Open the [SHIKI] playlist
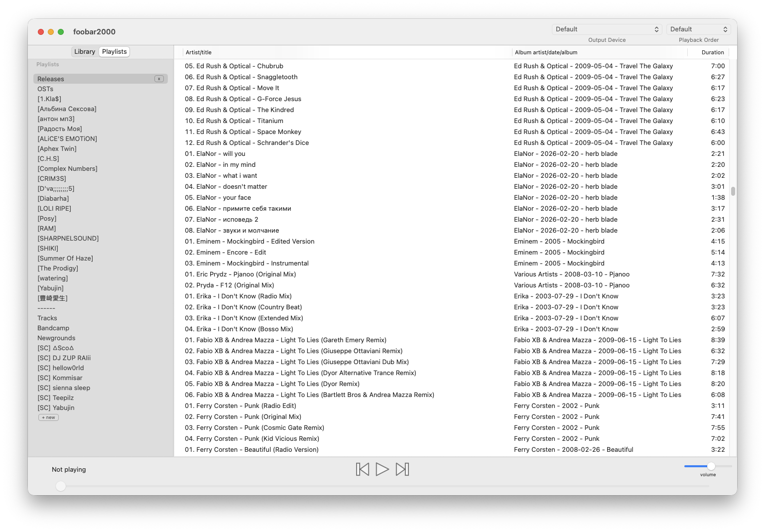The height and width of the screenshot is (532, 765). [100, 248]
